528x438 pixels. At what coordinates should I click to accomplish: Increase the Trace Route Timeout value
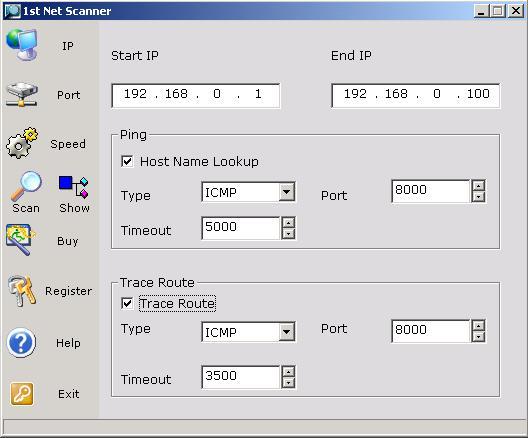point(288,372)
